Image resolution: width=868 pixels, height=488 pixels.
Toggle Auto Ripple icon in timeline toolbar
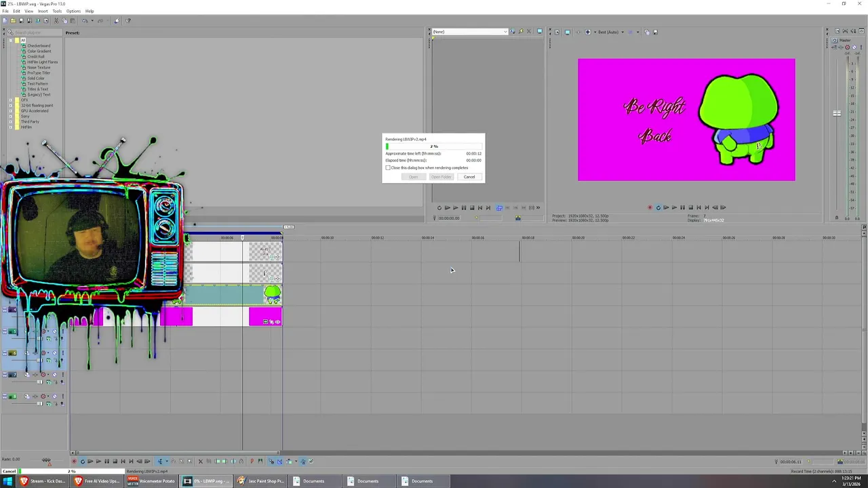click(290, 462)
